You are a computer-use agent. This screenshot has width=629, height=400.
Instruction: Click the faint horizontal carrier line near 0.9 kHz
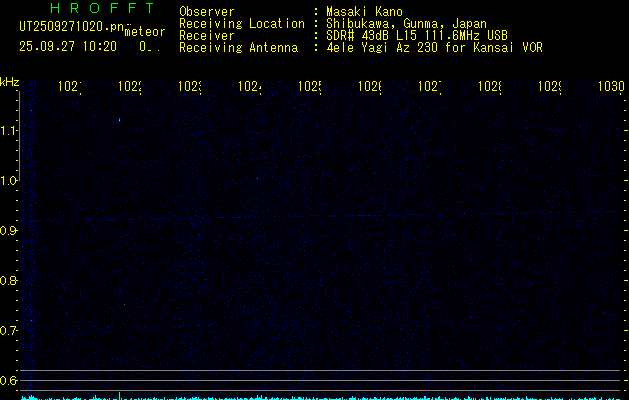tap(300, 217)
